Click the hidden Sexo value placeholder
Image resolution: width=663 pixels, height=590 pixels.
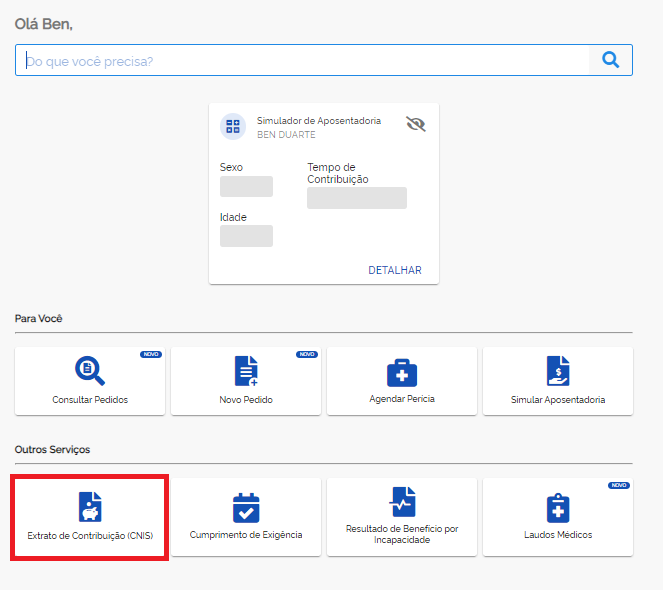tap(247, 187)
